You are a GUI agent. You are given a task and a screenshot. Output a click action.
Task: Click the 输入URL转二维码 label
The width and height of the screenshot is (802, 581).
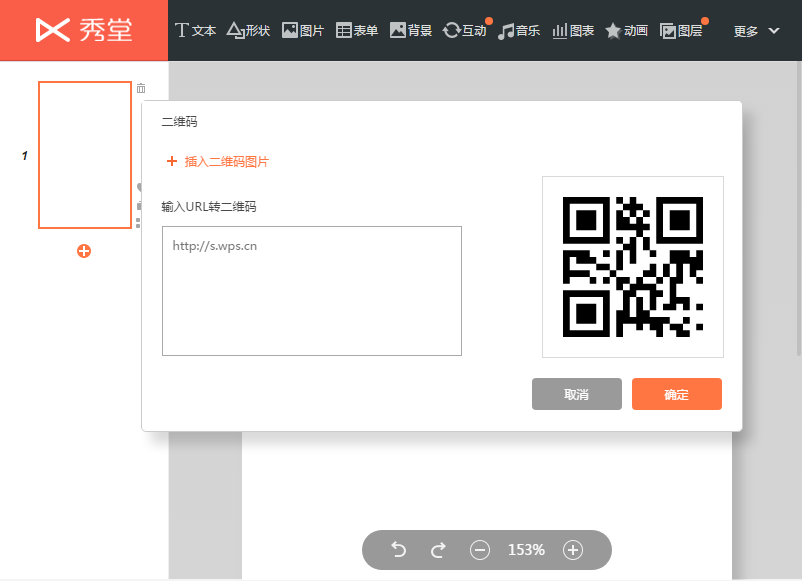coord(209,207)
